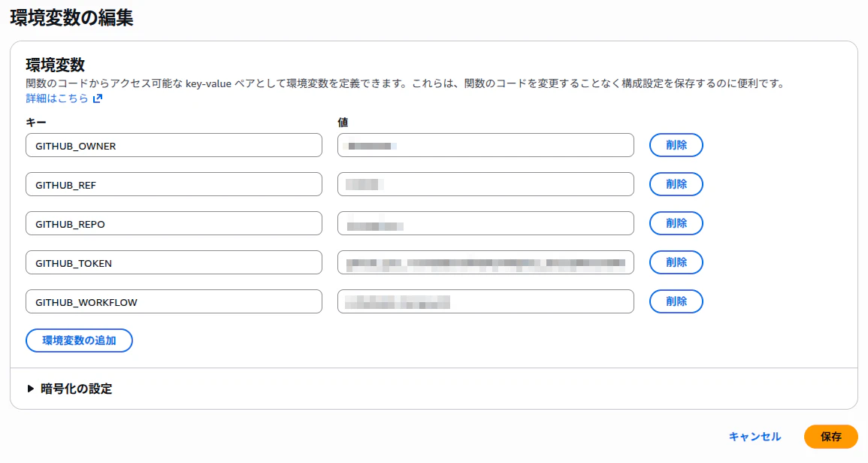Viewport: 868px width, 463px height.
Task: Delete the GITHUB_REF variable with 削除
Action: pyautogui.click(x=676, y=184)
